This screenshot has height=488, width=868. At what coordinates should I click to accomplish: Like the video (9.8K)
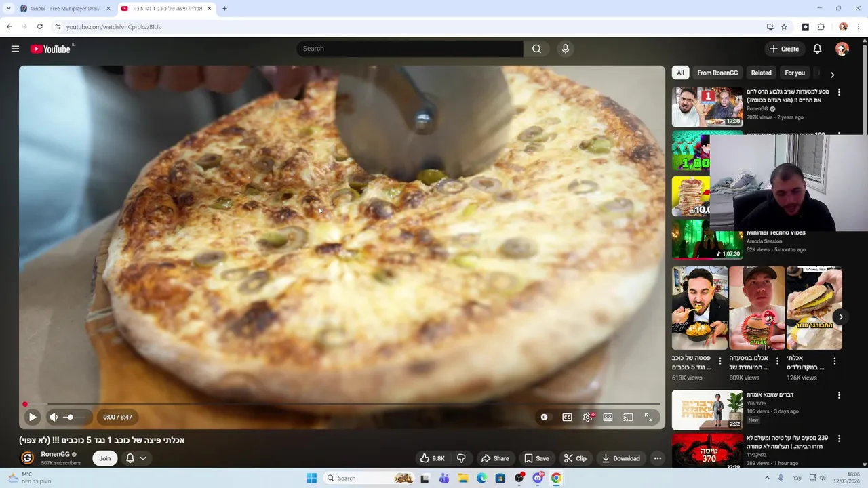point(432,458)
